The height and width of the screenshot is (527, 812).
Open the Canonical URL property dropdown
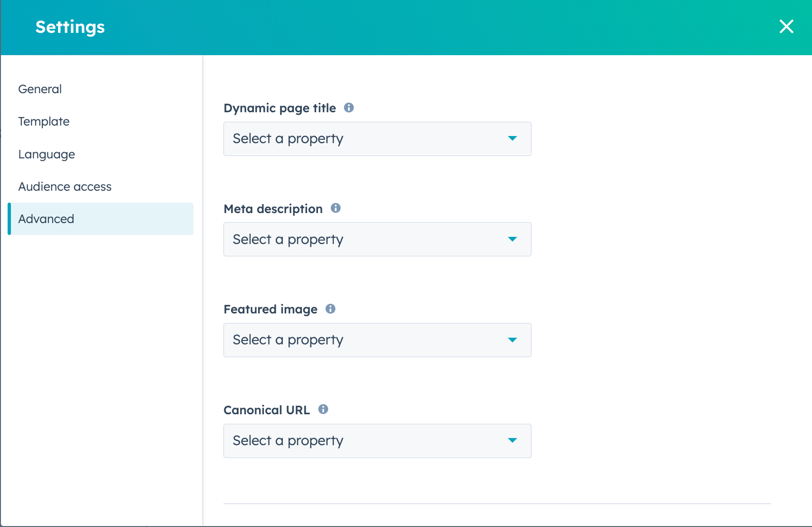click(x=377, y=441)
